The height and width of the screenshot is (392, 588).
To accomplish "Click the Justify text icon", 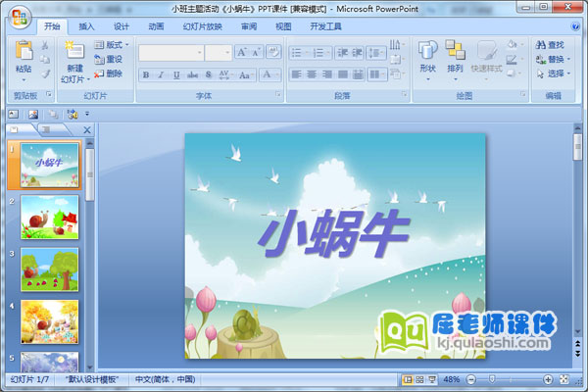I will (x=342, y=74).
